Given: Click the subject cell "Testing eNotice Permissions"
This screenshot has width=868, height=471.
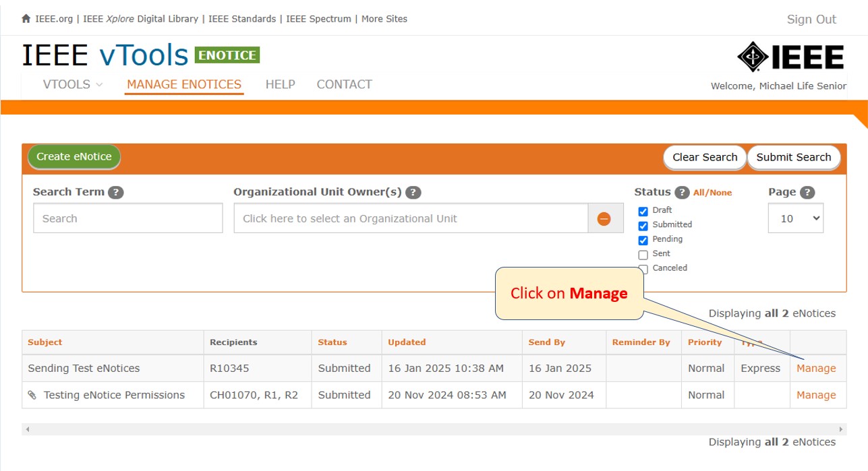Looking at the screenshot, I should point(114,396).
